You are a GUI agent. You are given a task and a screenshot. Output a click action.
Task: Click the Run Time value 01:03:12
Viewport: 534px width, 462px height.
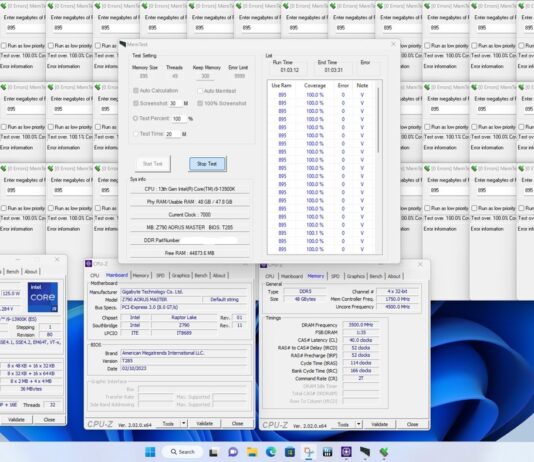click(x=289, y=70)
